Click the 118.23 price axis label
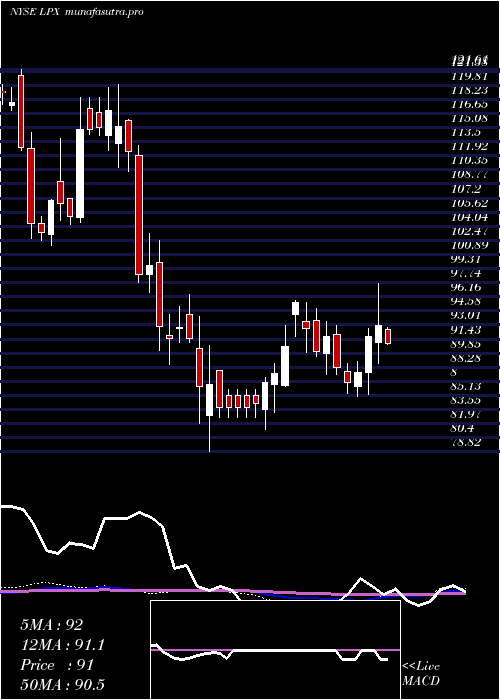This screenshot has width=500, height=700. pyautogui.click(x=469, y=90)
